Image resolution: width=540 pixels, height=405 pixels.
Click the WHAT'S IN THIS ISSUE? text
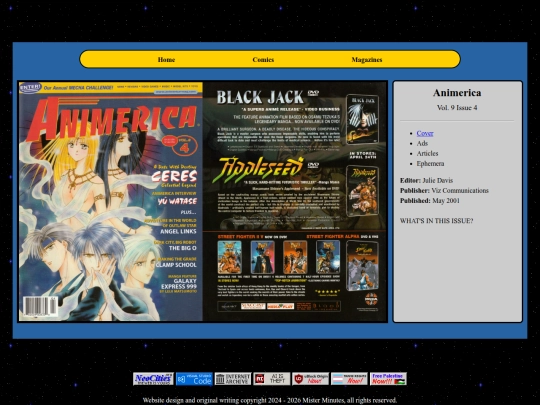[436, 221]
